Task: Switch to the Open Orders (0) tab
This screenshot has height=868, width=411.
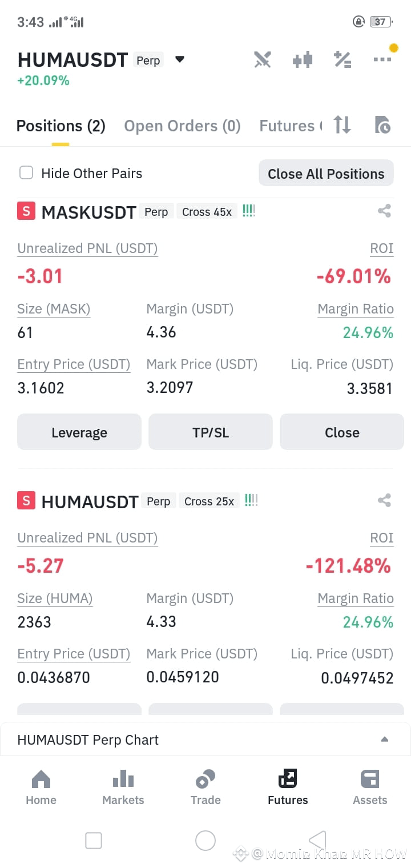Action: pos(182,126)
